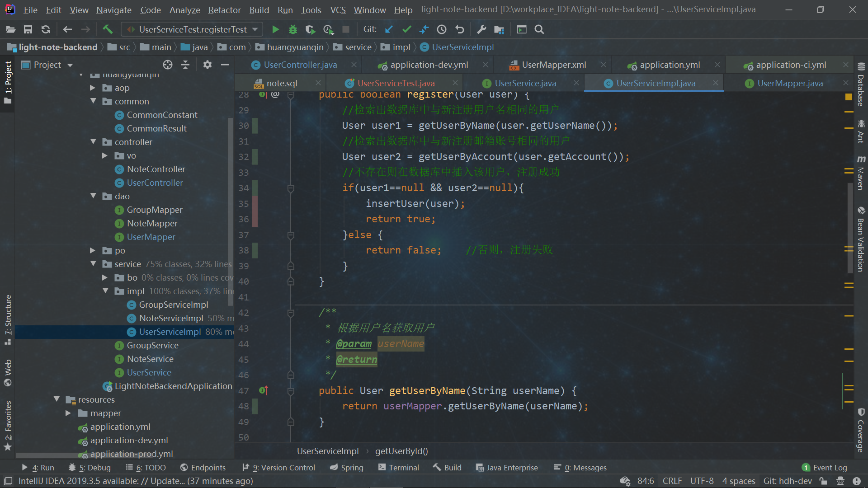This screenshot has width=868, height=488.
Task: Collapse the common folder
Action: coord(93,101)
